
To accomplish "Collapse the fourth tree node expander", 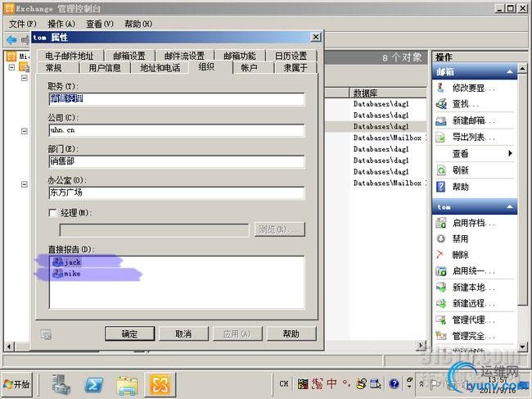I will (25, 184).
